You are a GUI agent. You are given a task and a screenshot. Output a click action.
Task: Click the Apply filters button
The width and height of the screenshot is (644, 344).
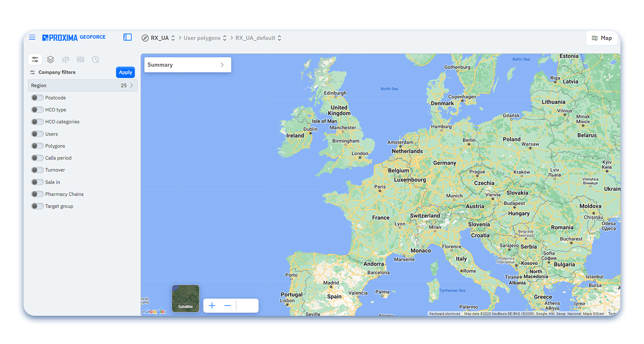click(x=125, y=72)
